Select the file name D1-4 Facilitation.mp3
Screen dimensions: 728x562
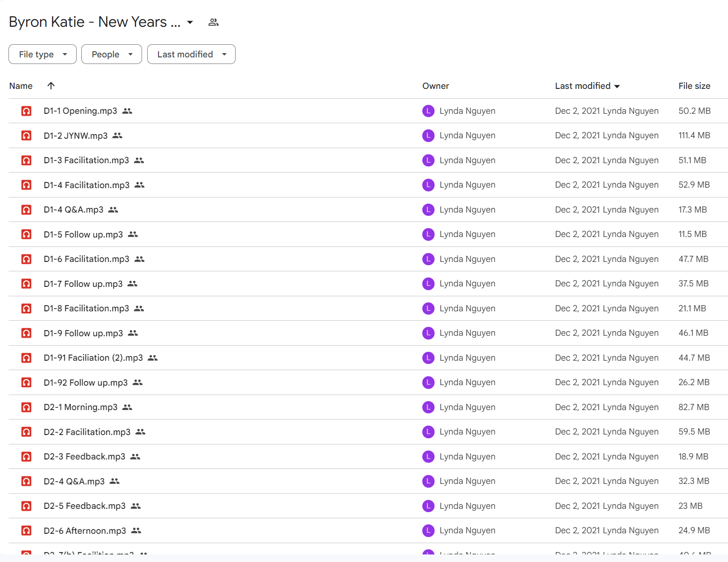(x=87, y=185)
